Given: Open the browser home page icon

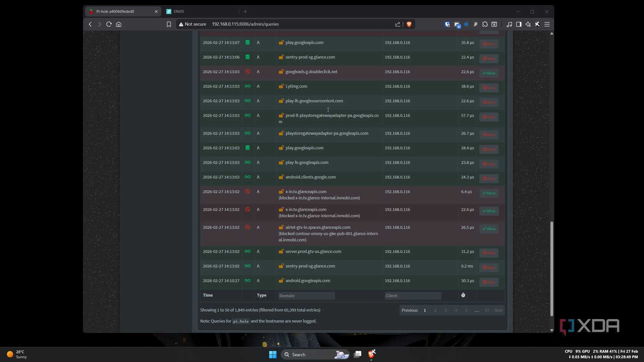Looking at the screenshot, I should [119, 24].
